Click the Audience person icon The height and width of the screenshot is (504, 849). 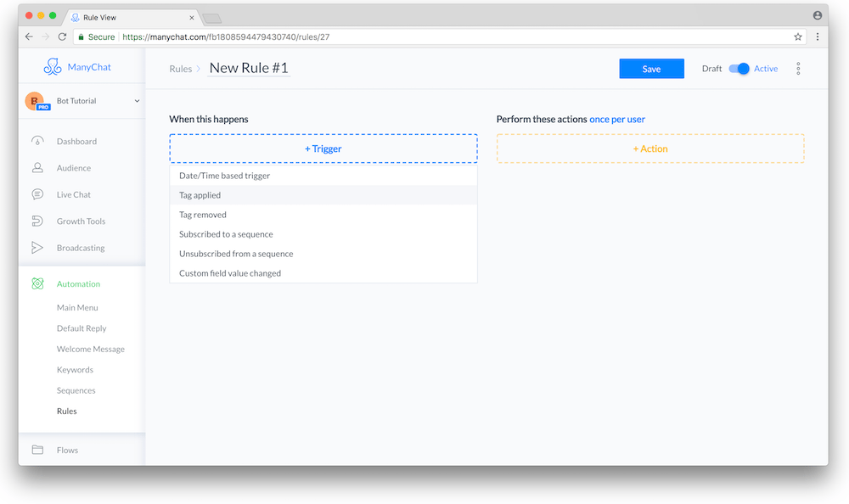point(37,168)
